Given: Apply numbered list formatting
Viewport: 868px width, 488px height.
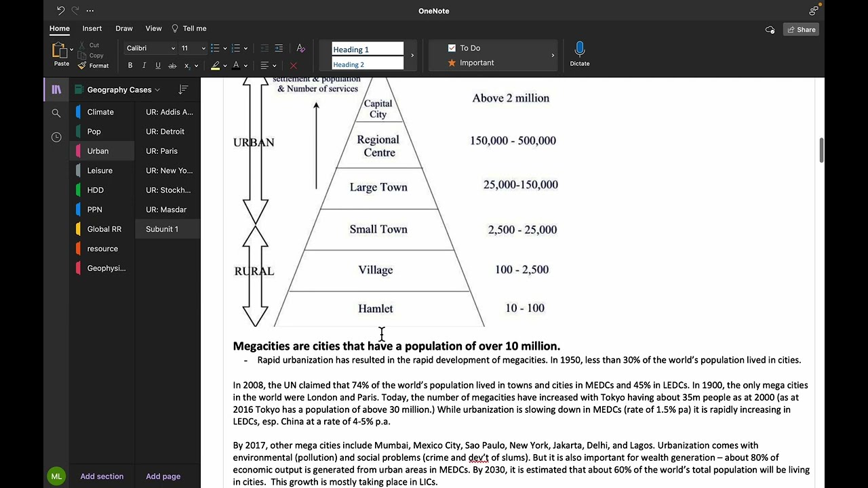Looking at the screenshot, I should pos(236,48).
